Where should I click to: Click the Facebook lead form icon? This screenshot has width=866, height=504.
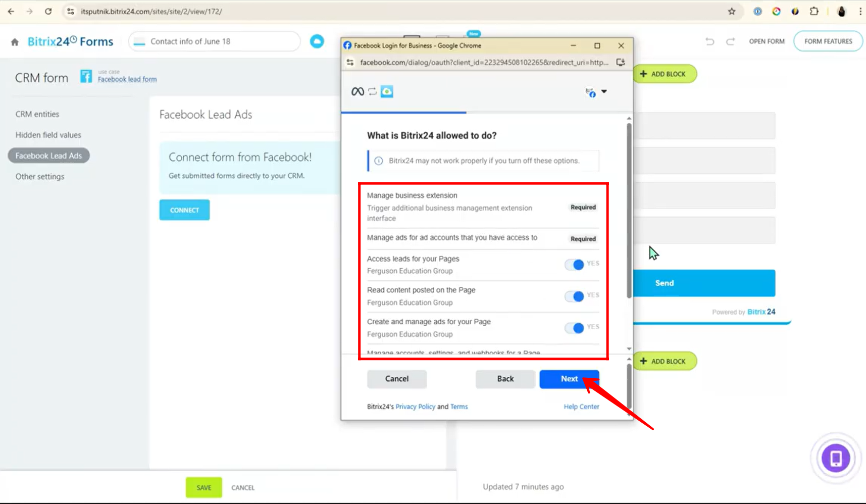click(86, 76)
